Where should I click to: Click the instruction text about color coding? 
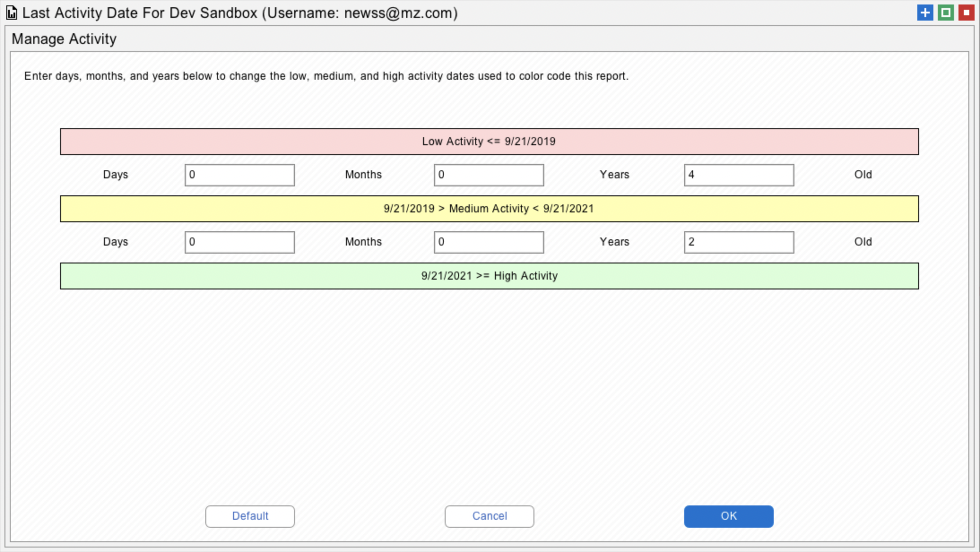click(326, 76)
